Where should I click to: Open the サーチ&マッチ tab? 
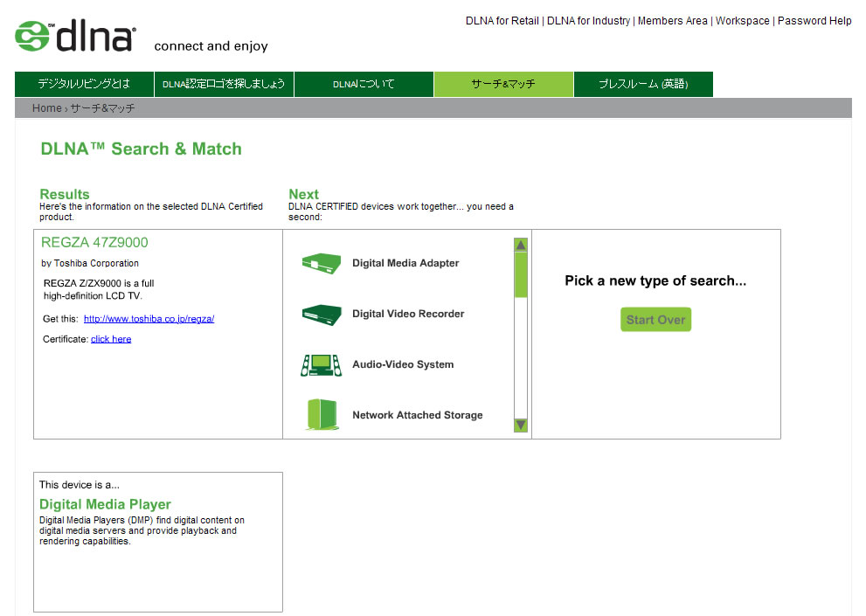pos(503,84)
